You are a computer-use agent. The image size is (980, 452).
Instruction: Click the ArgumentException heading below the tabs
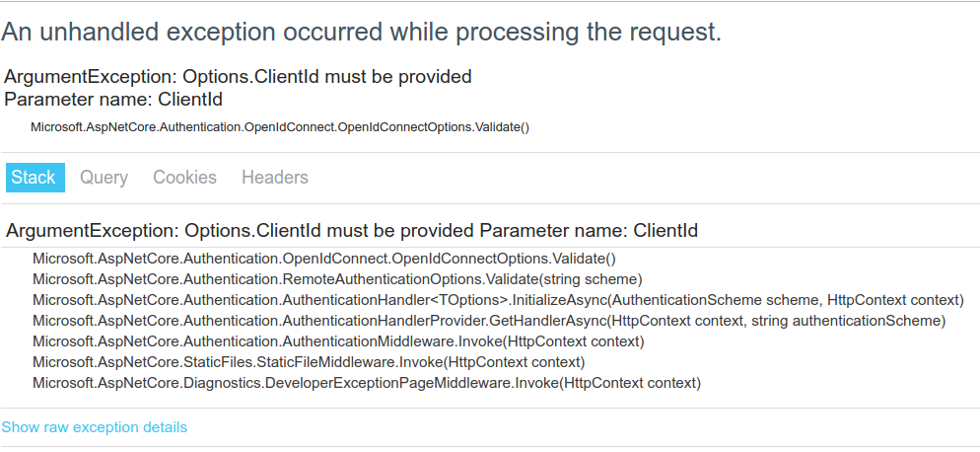point(352,231)
